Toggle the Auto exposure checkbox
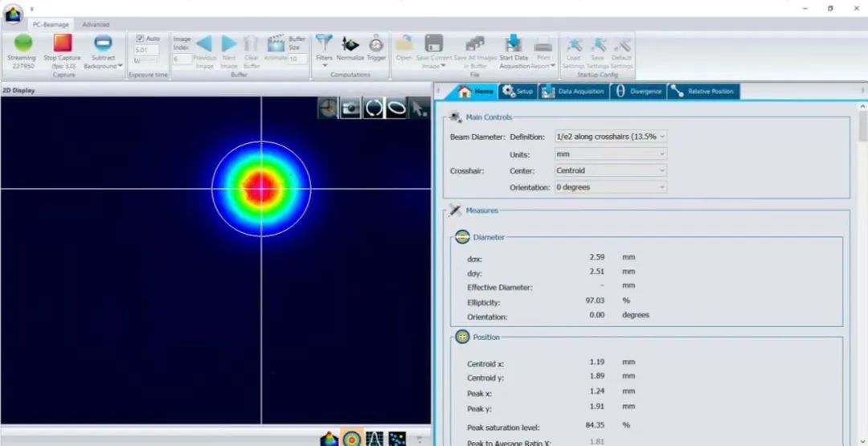Image resolution: width=868 pixels, height=446 pixels. [140, 38]
